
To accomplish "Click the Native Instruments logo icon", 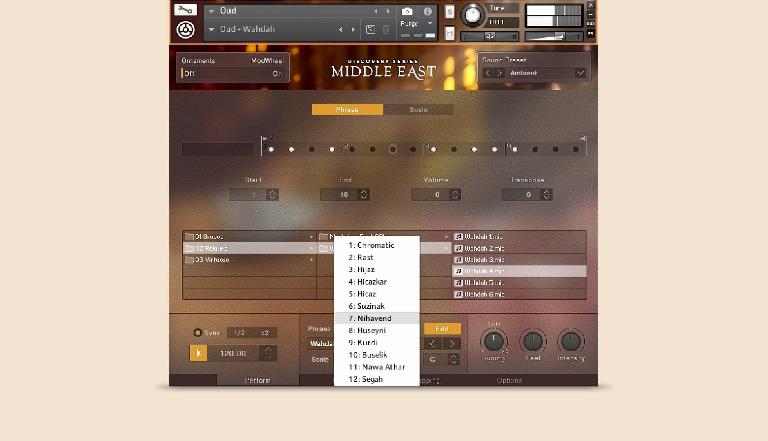I will point(185,30).
